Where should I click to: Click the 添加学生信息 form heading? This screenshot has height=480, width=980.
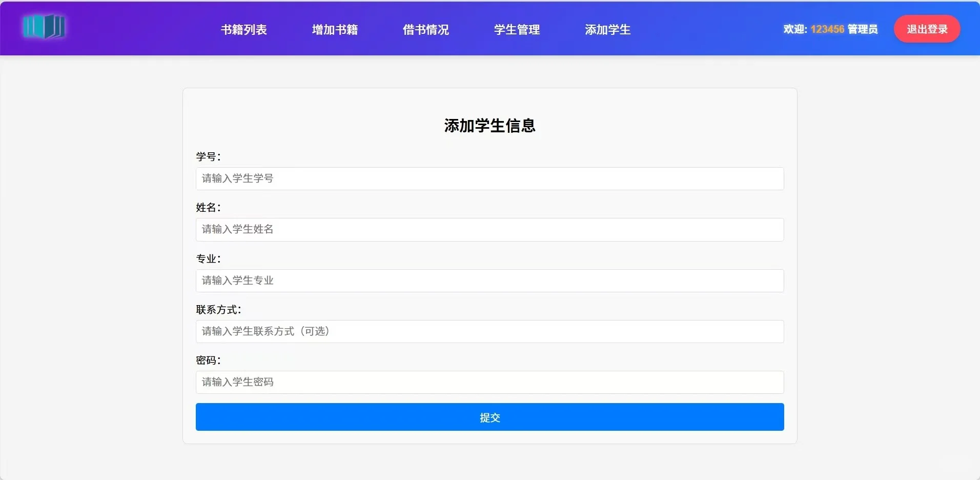pyautogui.click(x=489, y=125)
